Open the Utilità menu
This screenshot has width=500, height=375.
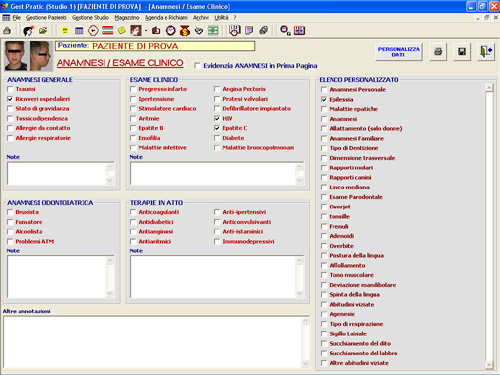point(221,17)
